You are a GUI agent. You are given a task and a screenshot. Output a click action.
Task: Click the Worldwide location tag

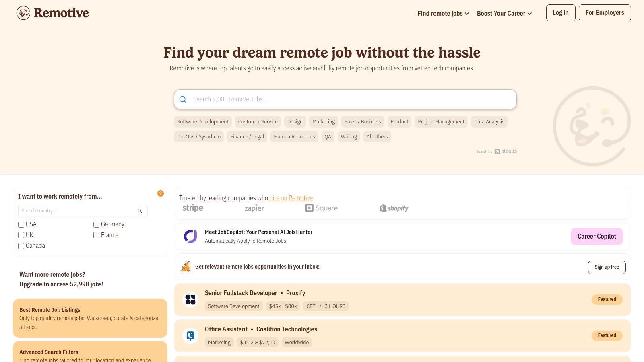pos(297,343)
